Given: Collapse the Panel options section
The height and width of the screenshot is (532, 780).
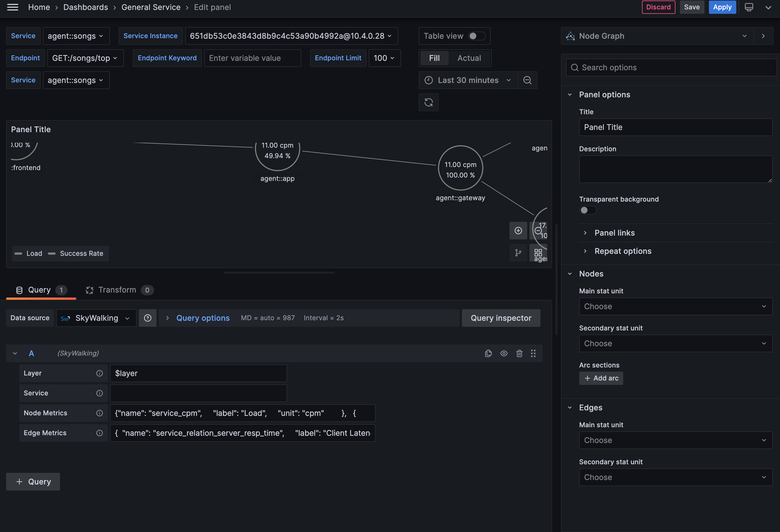Looking at the screenshot, I should [570, 95].
